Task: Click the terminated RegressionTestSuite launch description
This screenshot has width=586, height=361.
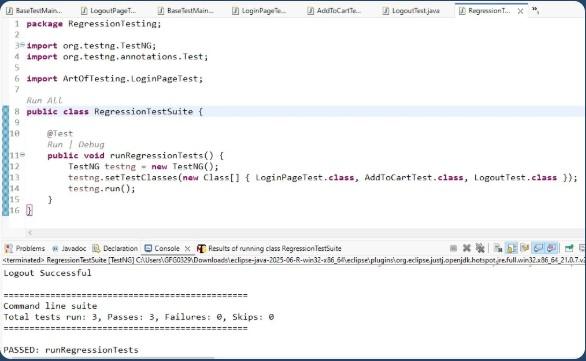Action: pos(293,260)
